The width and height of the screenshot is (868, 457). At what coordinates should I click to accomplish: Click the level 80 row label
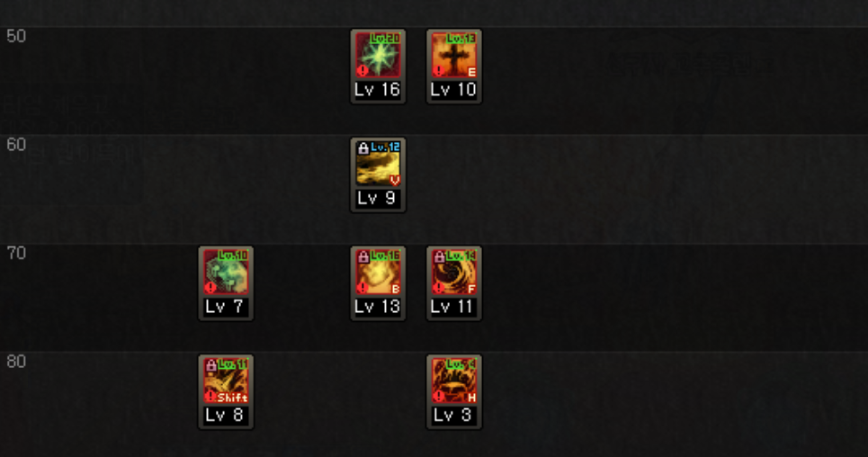(16, 363)
